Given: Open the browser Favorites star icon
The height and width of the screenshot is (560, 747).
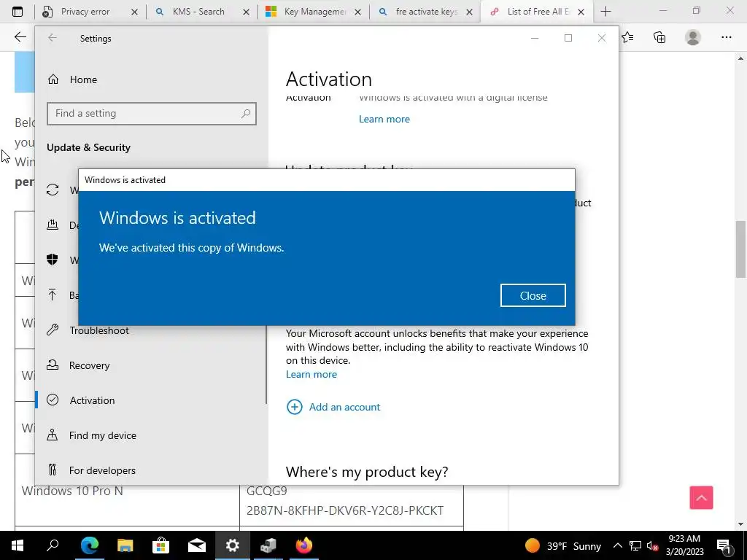Looking at the screenshot, I should [x=628, y=37].
